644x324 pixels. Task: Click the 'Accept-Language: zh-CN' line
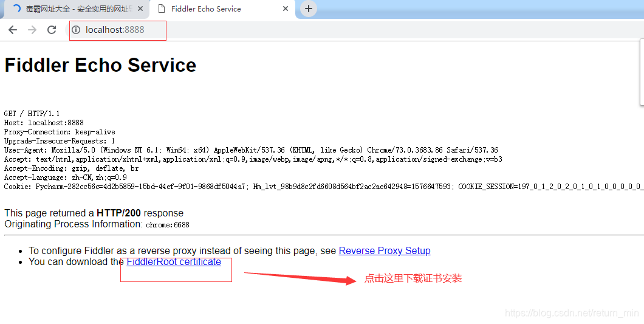[65, 178]
